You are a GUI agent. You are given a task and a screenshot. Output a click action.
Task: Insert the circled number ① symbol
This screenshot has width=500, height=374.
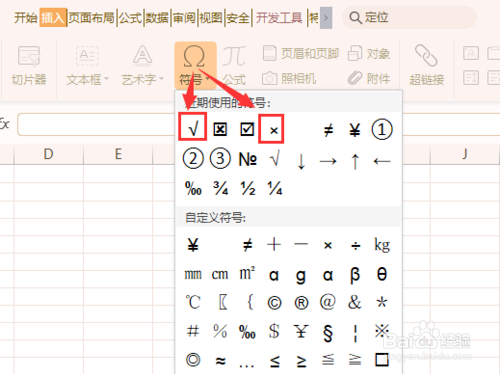pos(382,129)
